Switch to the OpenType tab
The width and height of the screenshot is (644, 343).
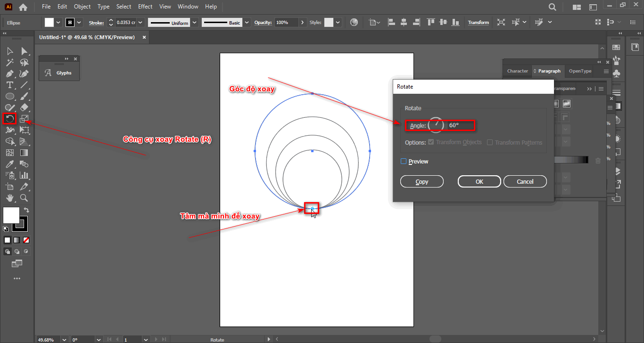point(580,71)
